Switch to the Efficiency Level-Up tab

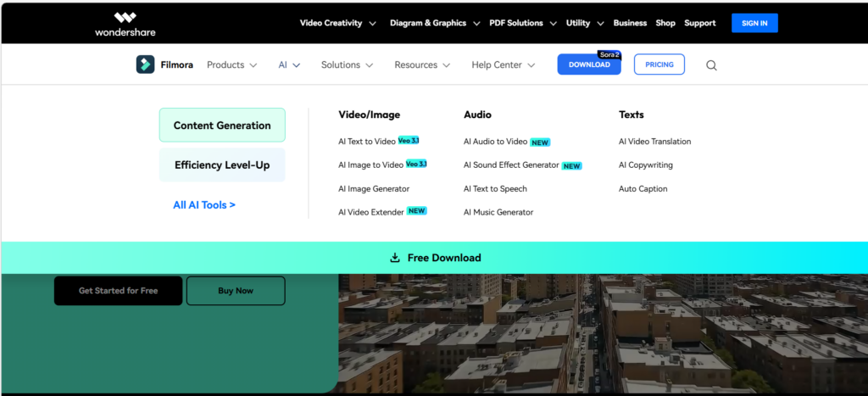tap(222, 165)
